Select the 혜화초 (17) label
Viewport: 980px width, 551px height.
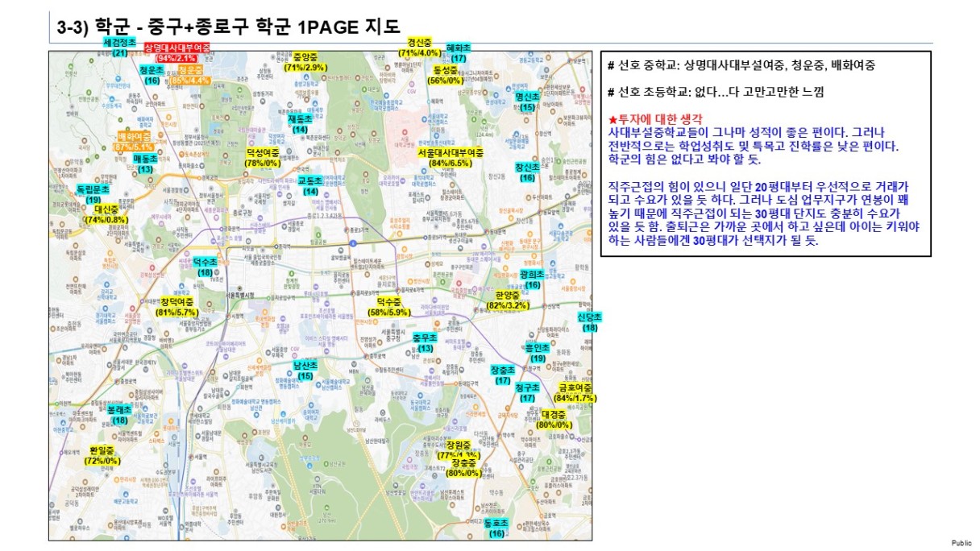459,52
